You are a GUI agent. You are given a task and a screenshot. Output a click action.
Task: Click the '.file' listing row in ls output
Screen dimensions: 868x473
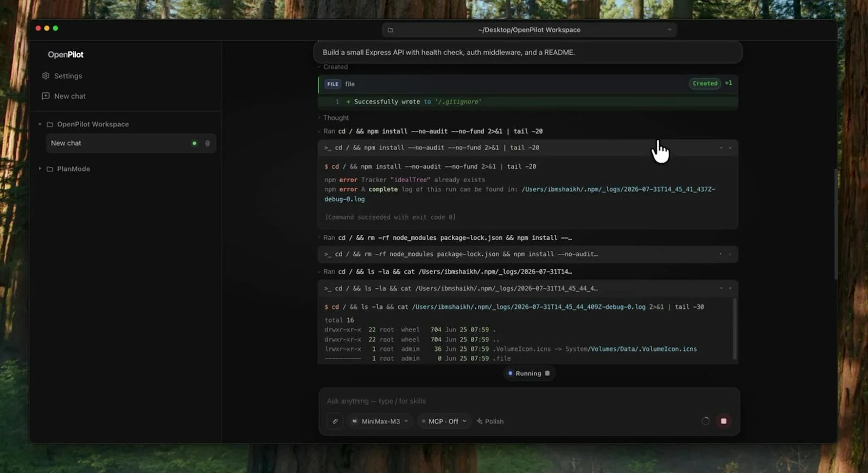pos(418,359)
